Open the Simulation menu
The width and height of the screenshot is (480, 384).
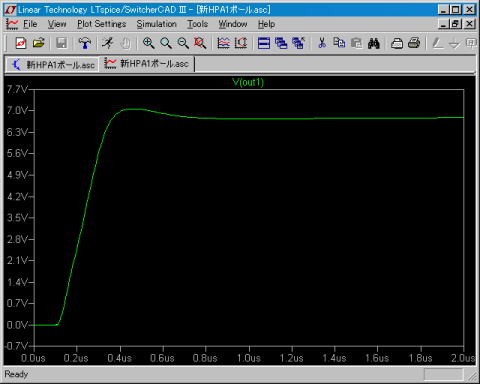(156, 24)
